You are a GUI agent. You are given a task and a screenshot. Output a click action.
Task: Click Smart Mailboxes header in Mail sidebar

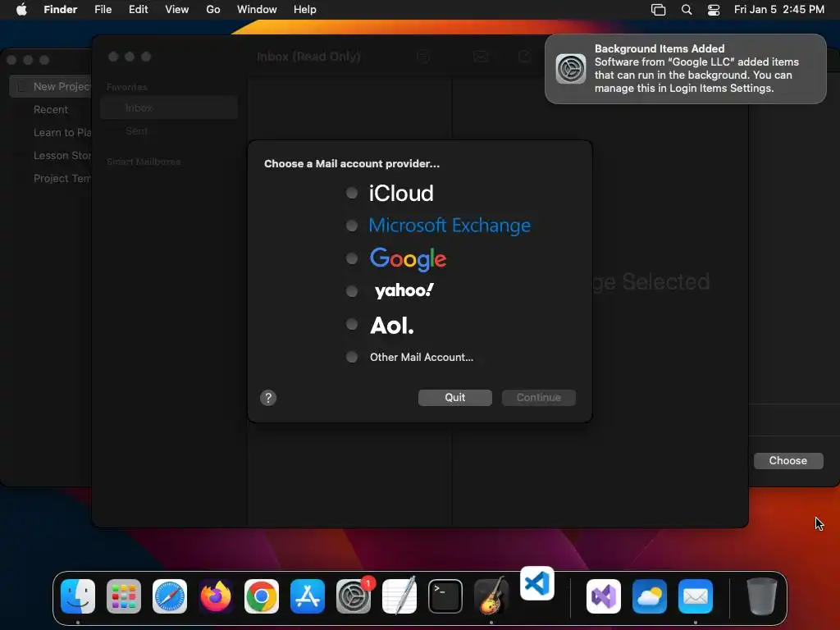tap(144, 162)
